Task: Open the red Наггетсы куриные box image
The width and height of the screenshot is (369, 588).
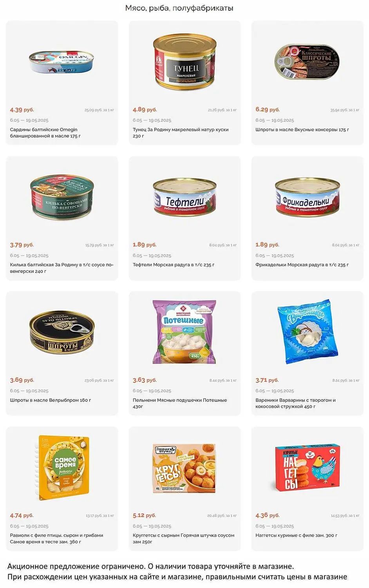Action: click(x=307, y=468)
